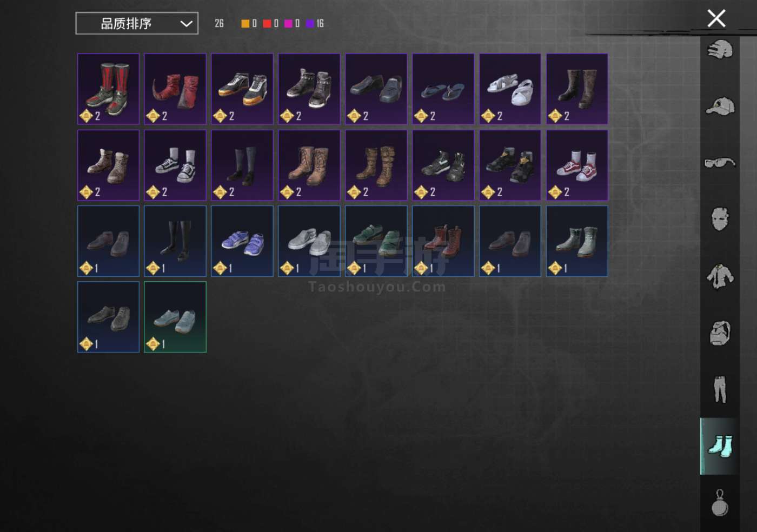
Task: Open the pants category icon
Action: click(x=720, y=389)
